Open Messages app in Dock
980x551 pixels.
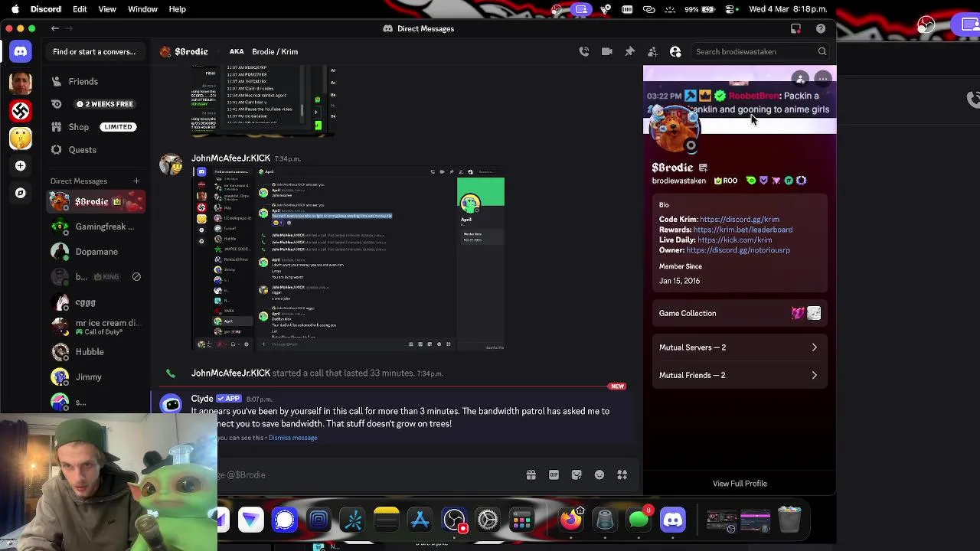tap(639, 520)
